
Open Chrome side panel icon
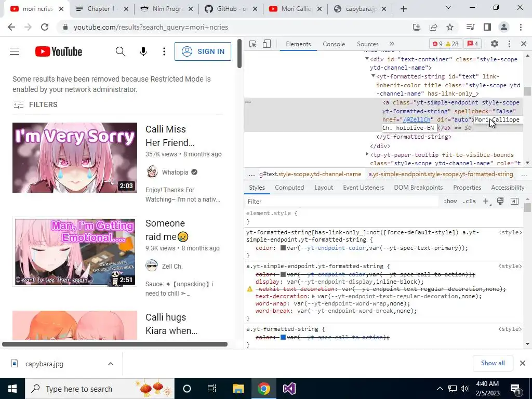487,27
